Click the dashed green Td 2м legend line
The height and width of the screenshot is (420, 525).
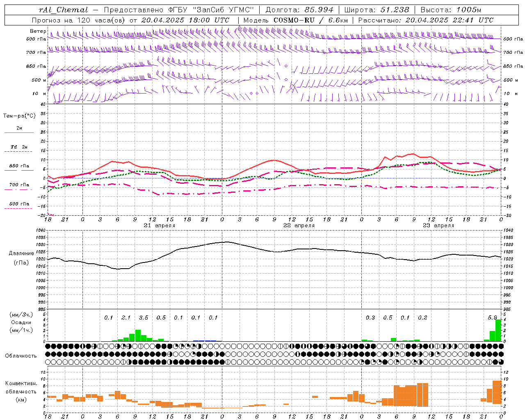tap(18, 152)
